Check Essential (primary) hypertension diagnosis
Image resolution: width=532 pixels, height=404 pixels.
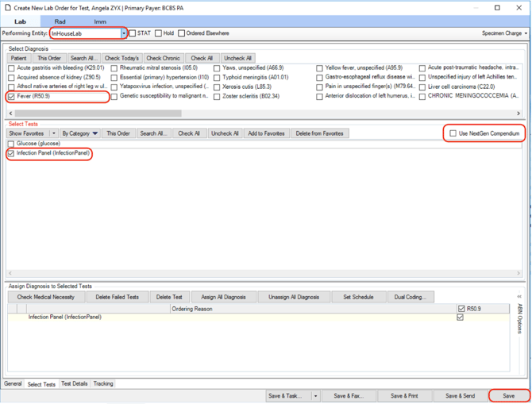click(114, 78)
